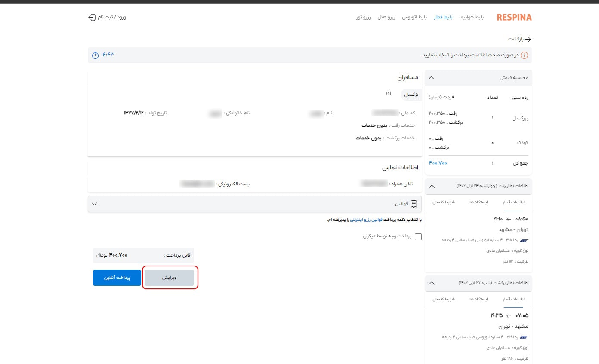This screenshot has height=364, width=599.
Task: Click the RESPINA logo
Action: (x=514, y=17)
